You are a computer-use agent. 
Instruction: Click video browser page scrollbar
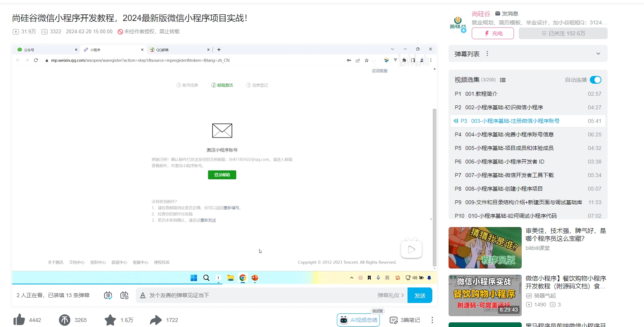(434, 188)
